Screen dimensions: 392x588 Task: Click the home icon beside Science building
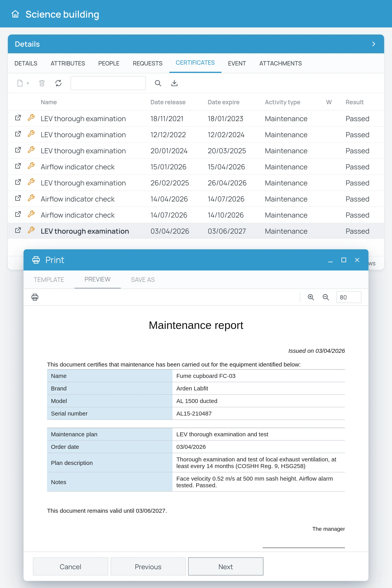point(15,14)
